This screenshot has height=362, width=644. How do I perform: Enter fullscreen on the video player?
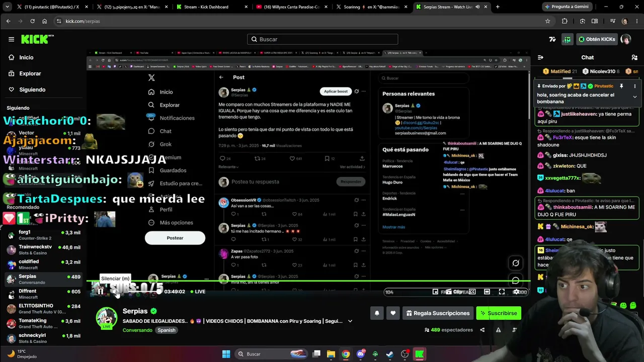pos(502,292)
